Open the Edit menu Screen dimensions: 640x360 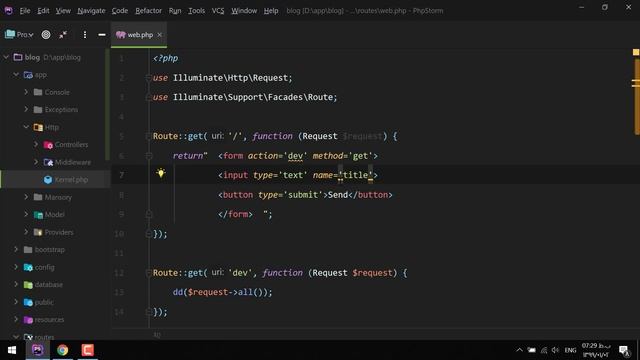click(43, 11)
